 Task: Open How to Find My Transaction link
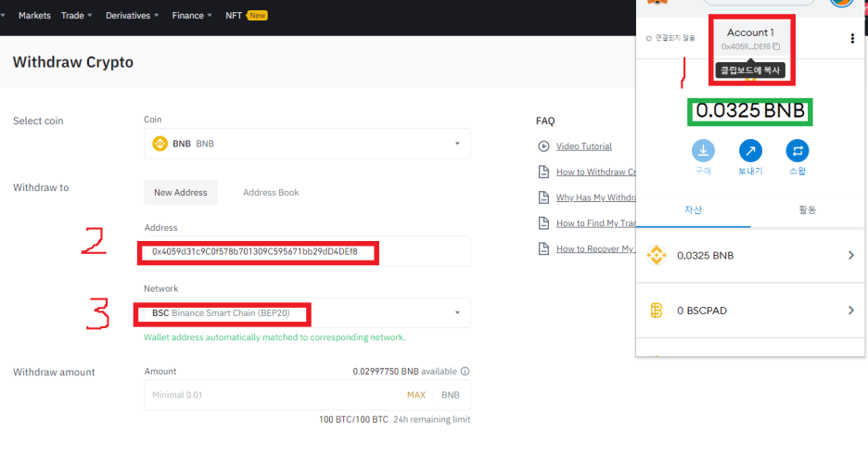tap(596, 223)
